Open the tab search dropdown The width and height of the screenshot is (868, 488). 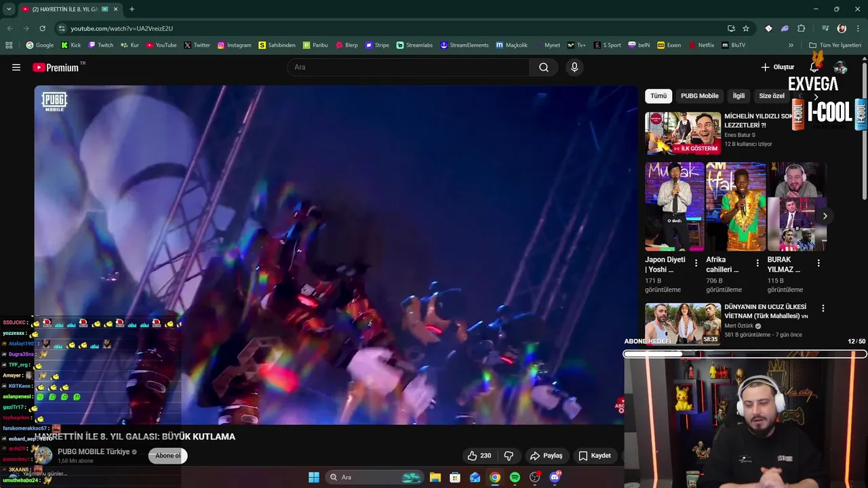click(x=9, y=9)
